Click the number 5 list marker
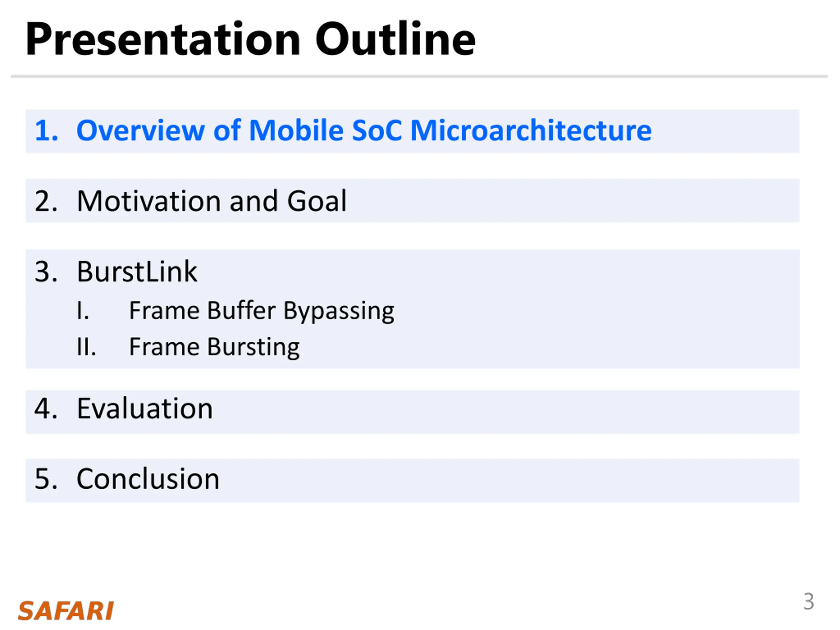 point(46,479)
